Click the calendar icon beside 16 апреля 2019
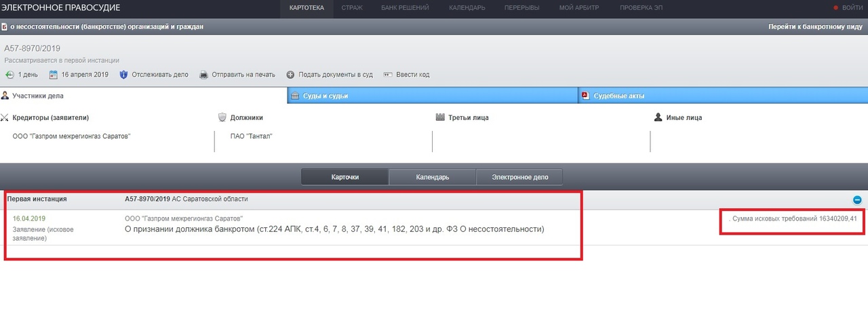 pos(54,75)
